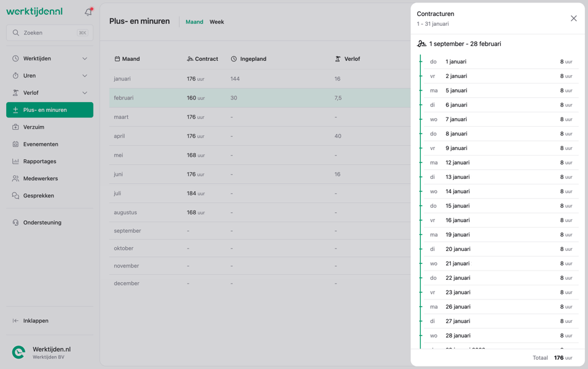Click the Werktijden.nl company logo avatar
This screenshot has height=369, width=588.
18,352
